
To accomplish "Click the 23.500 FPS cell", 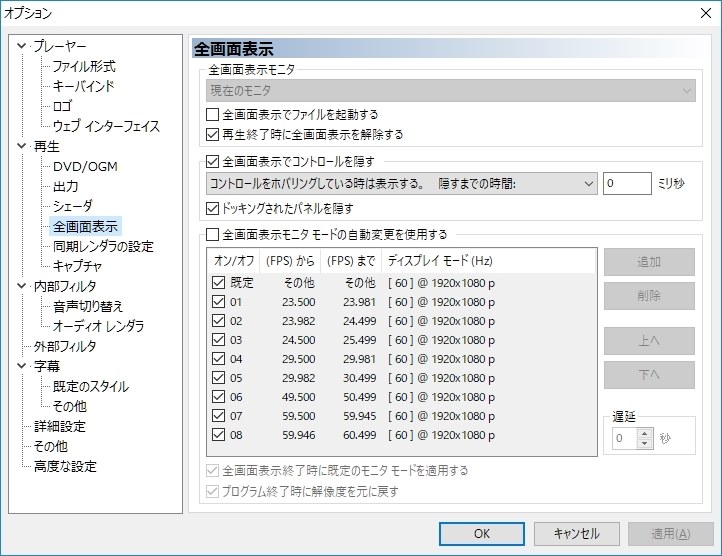I will [x=299, y=302].
